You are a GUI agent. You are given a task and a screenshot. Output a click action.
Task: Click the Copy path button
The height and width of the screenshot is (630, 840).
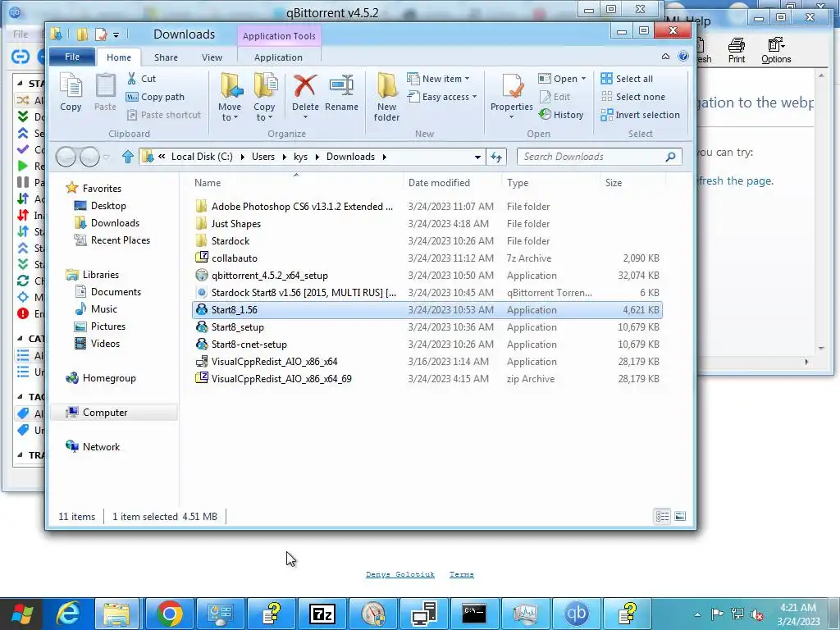tap(155, 97)
